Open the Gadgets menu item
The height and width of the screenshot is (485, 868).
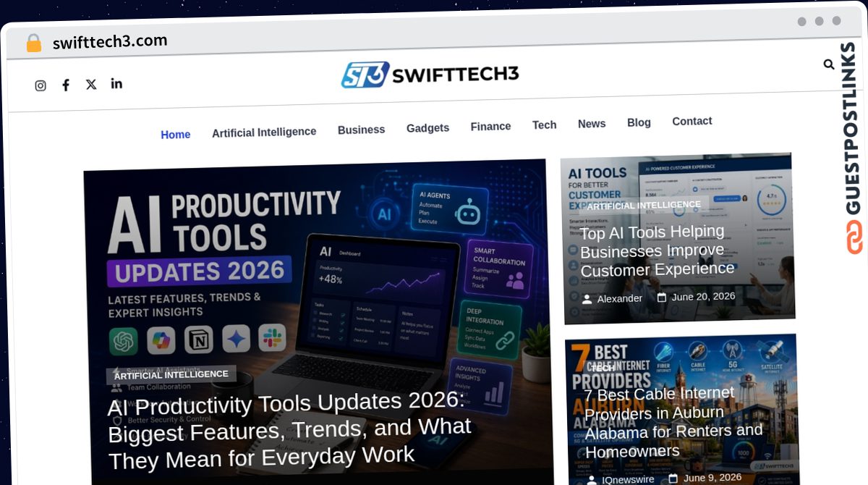[x=427, y=128]
